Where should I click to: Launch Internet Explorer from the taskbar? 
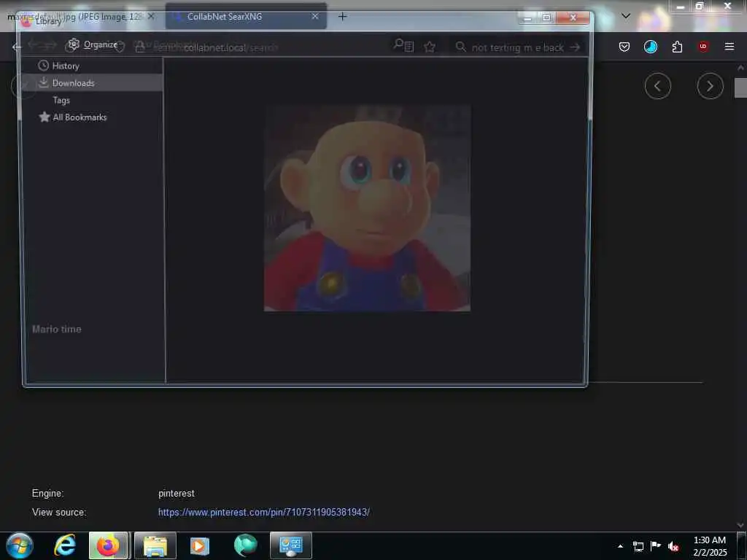(65, 545)
